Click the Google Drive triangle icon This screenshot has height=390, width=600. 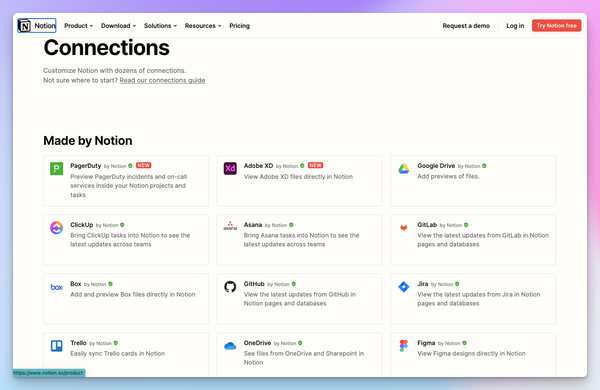pos(404,168)
